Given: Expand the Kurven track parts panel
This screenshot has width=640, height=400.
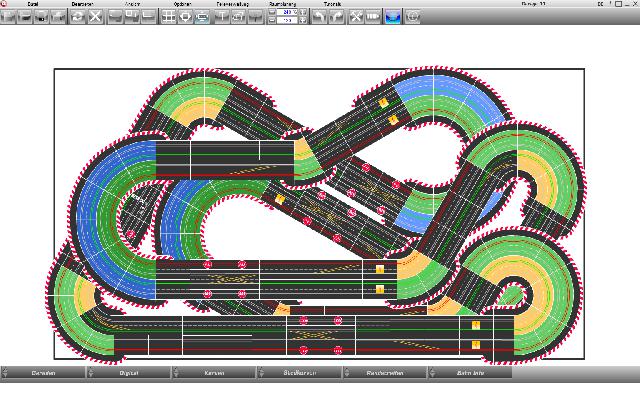Looking at the screenshot, I should [x=214, y=373].
